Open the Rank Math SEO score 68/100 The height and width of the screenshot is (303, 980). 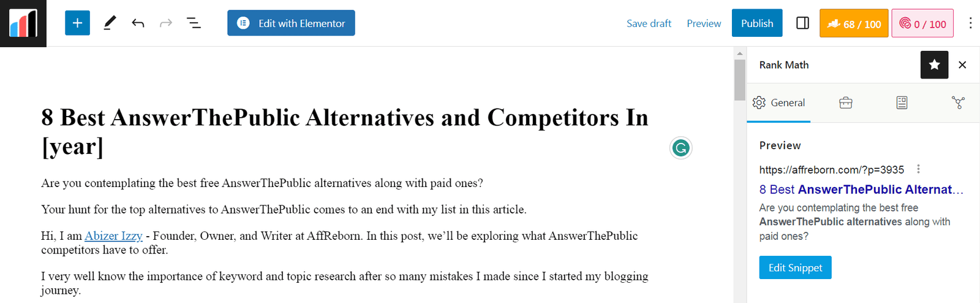[854, 23]
